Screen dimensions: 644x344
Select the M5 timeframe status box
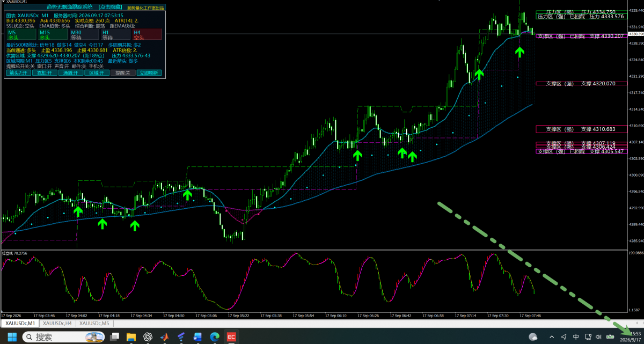click(21, 34)
